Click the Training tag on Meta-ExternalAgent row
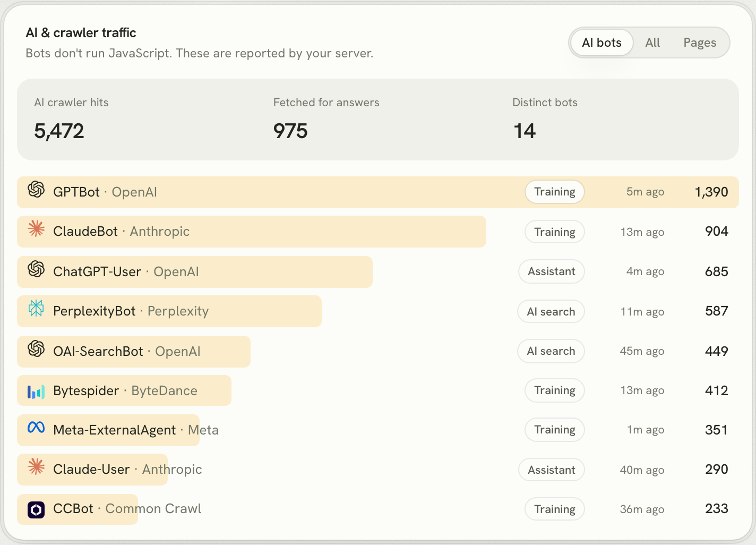The image size is (756, 545). coord(555,430)
